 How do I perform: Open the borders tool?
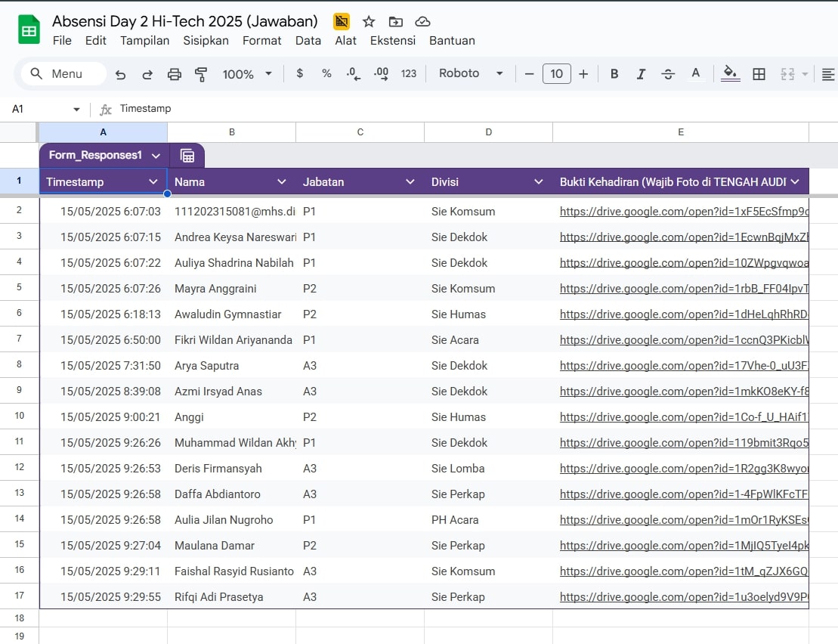point(759,74)
